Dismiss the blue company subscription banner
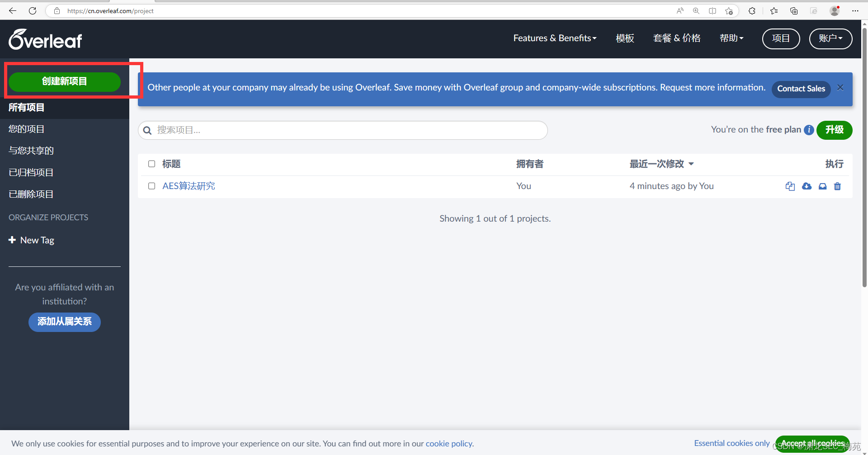 [840, 87]
